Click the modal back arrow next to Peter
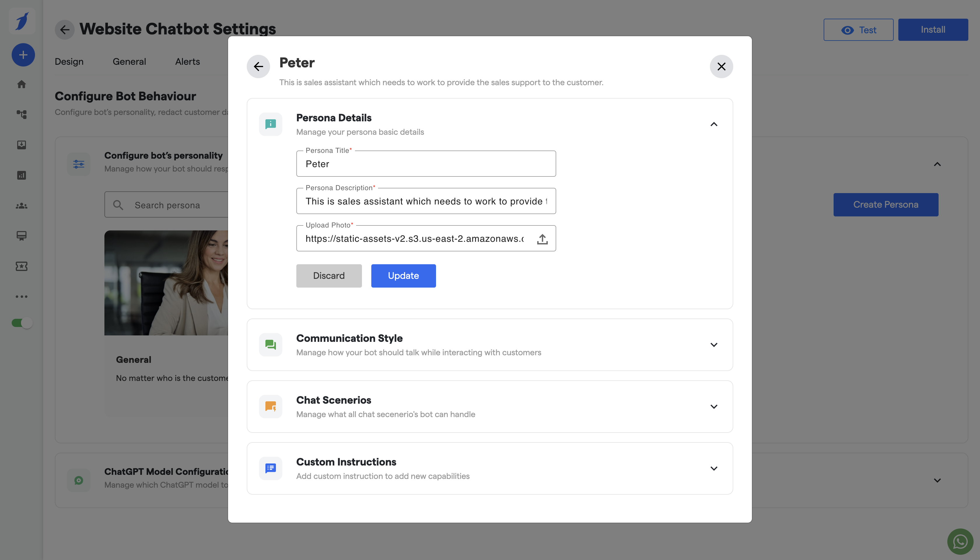 pos(258,66)
